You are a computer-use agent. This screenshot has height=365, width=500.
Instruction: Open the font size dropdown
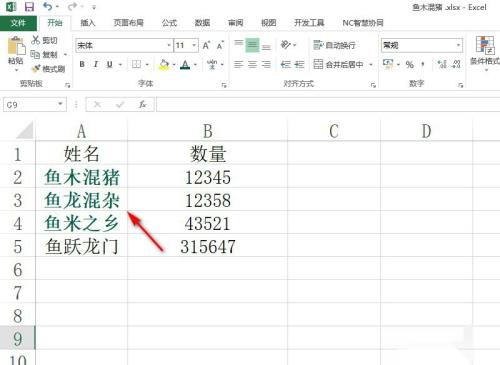pos(194,45)
